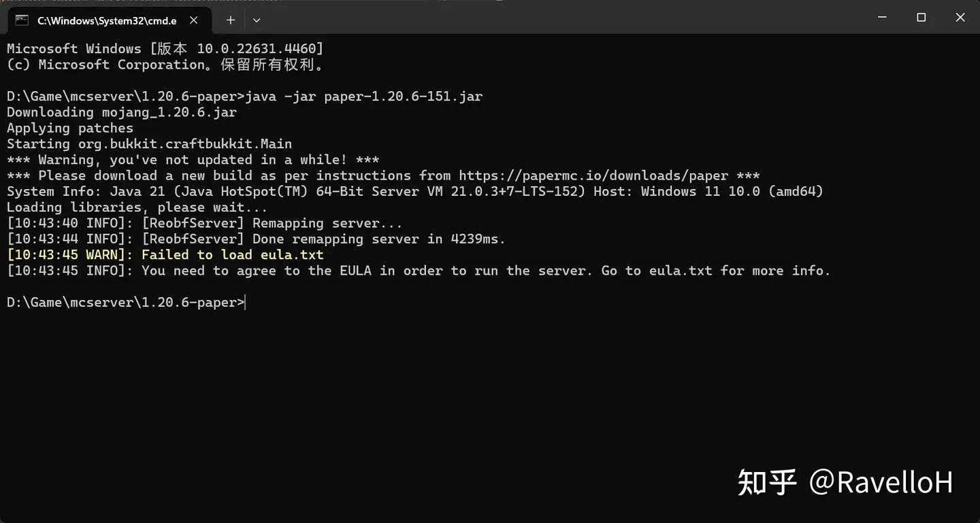Screen dimensions: 980x523
Task: Click the "Downloading mojang_1.20.6.jar" line
Action: click(x=122, y=112)
